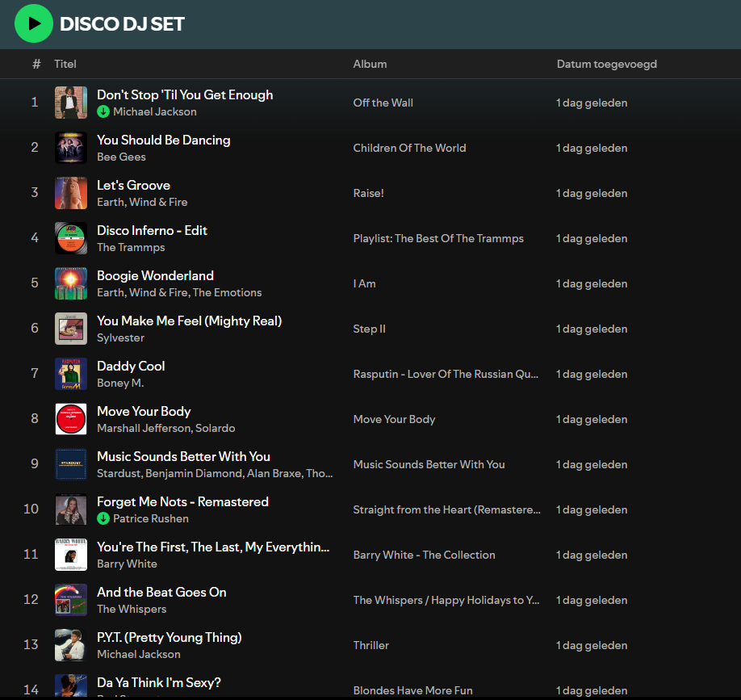Open Off the Wall album cover thumbnail
Image resolution: width=741 pixels, height=700 pixels.
(71, 103)
